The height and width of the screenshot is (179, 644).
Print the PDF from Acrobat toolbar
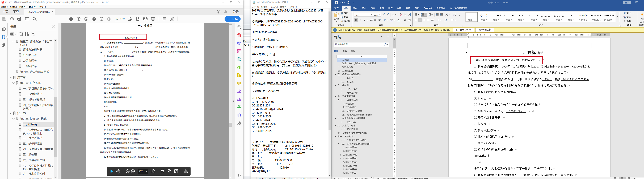19,19
